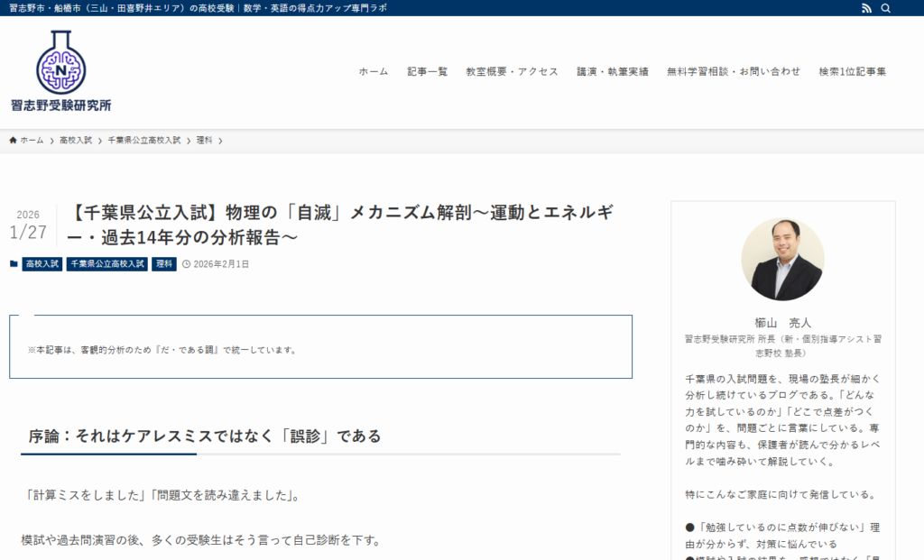
Task: Click the 高校入試 breadcrumb link
Action: click(x=76, y=141)
